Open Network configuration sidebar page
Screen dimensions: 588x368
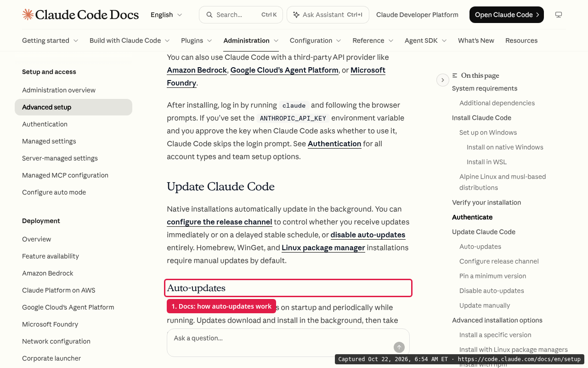(x=56, y=341)
